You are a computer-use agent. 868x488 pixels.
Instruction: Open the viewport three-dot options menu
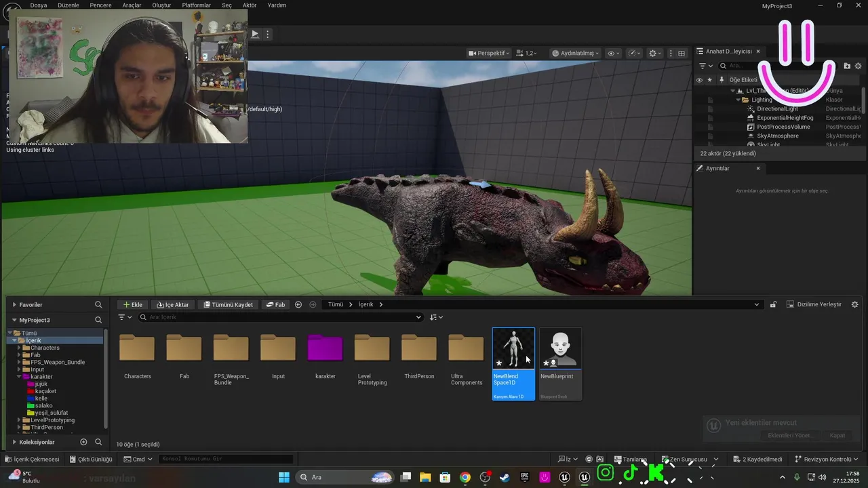(x=671, y=53)
